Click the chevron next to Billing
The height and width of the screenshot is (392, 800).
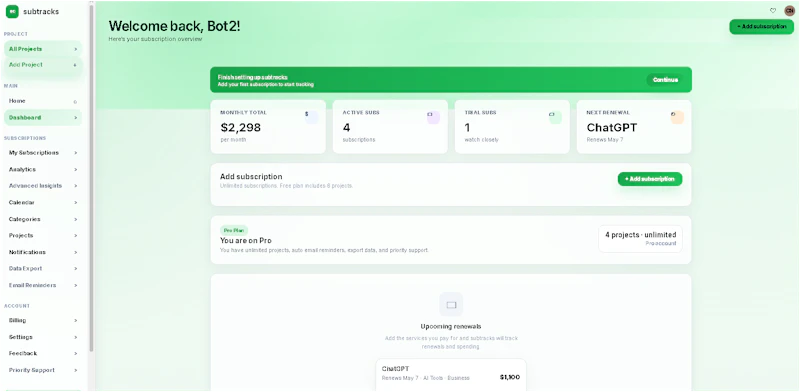(x=75, y=321)
